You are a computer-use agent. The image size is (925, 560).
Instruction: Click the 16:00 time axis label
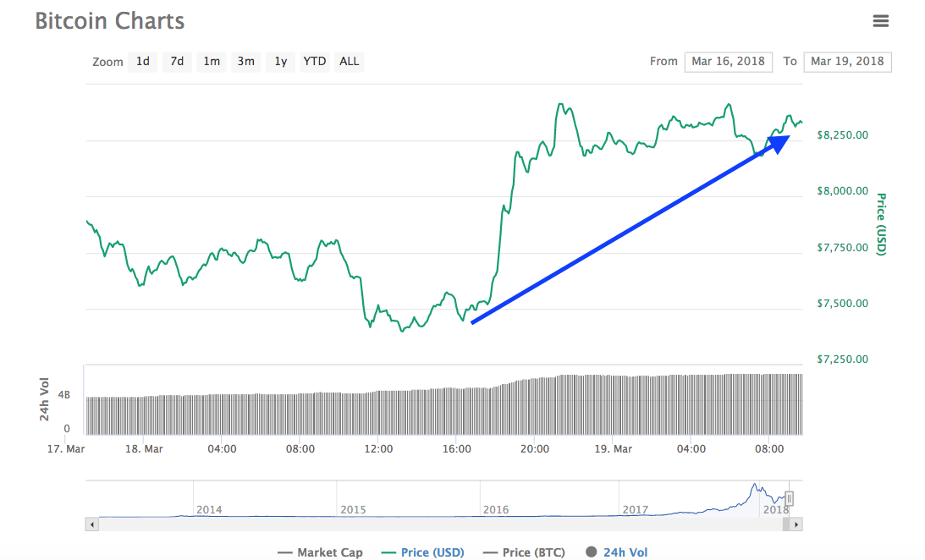457,448
